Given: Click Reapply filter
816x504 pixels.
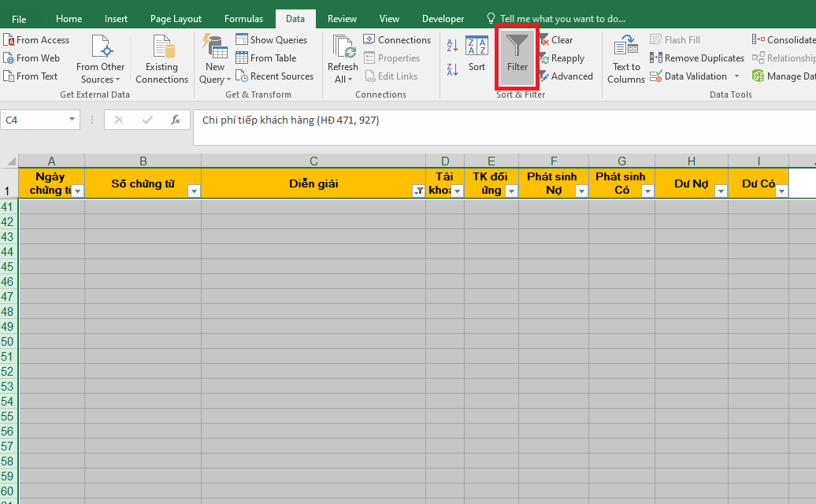Looking at the screenshot, I should coord(562,58).
